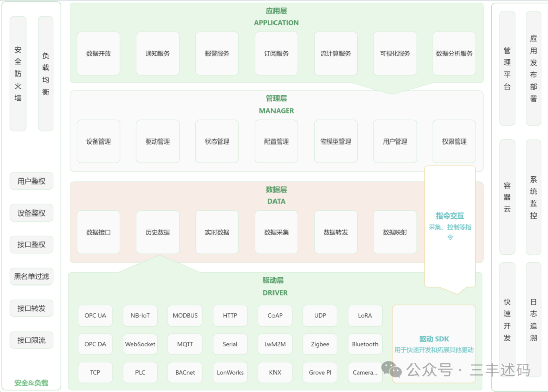
Task: Select the 日志追溯 vertical bar
Action: 533,319
